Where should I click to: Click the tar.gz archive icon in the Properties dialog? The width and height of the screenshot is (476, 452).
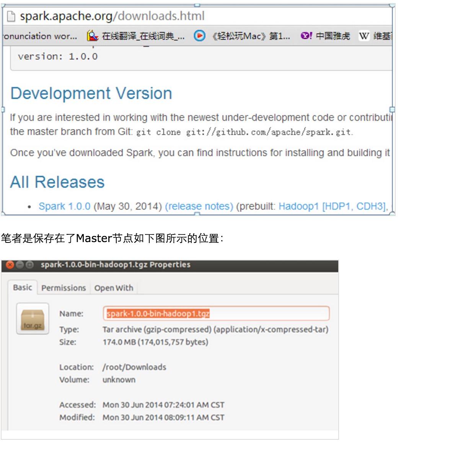click(32, 319)
